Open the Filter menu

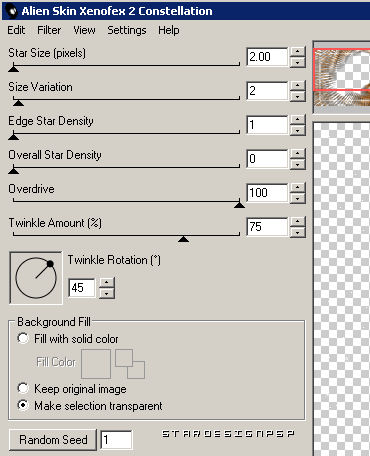point(49,30)
